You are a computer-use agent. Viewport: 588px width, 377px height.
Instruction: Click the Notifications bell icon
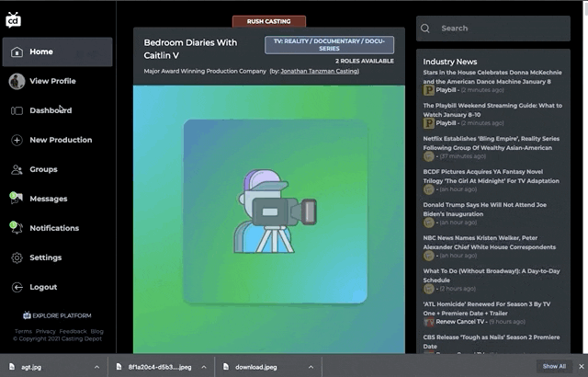click(x=17, y=228)
